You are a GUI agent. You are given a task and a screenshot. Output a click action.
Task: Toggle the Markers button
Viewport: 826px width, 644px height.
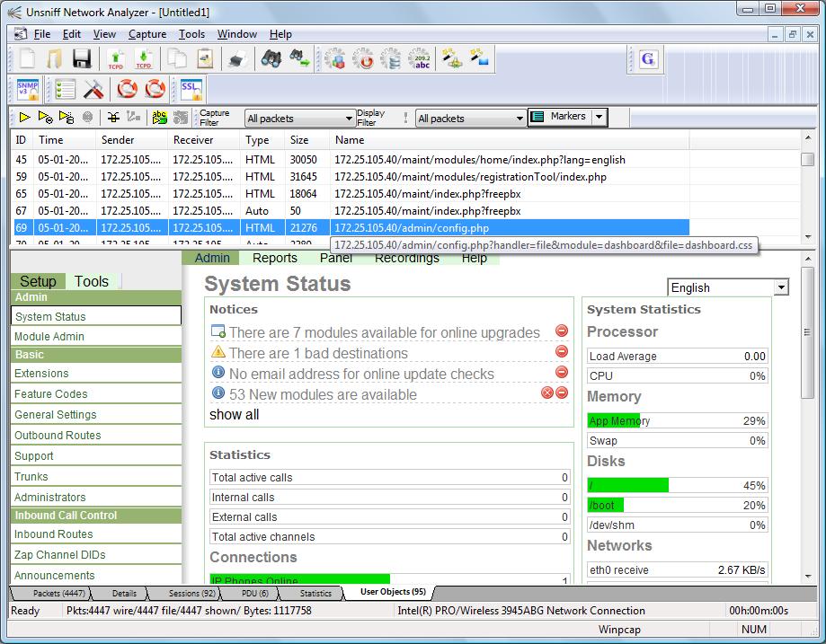coord(560,117)
